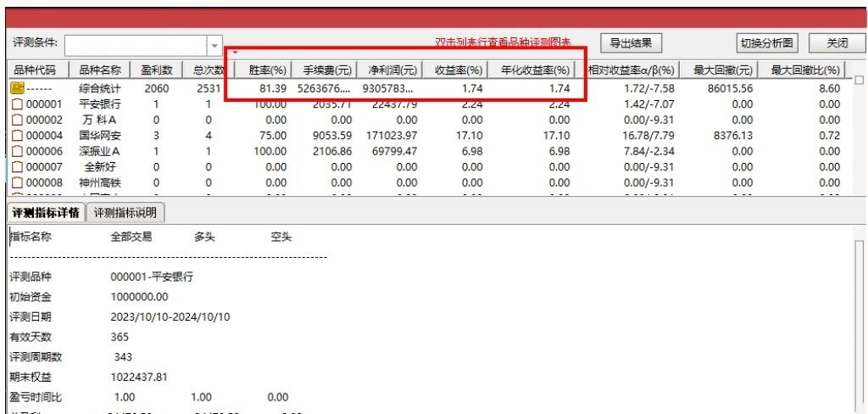
Task: Select the 评测指标详情 tab
Action: click(44, 212)
